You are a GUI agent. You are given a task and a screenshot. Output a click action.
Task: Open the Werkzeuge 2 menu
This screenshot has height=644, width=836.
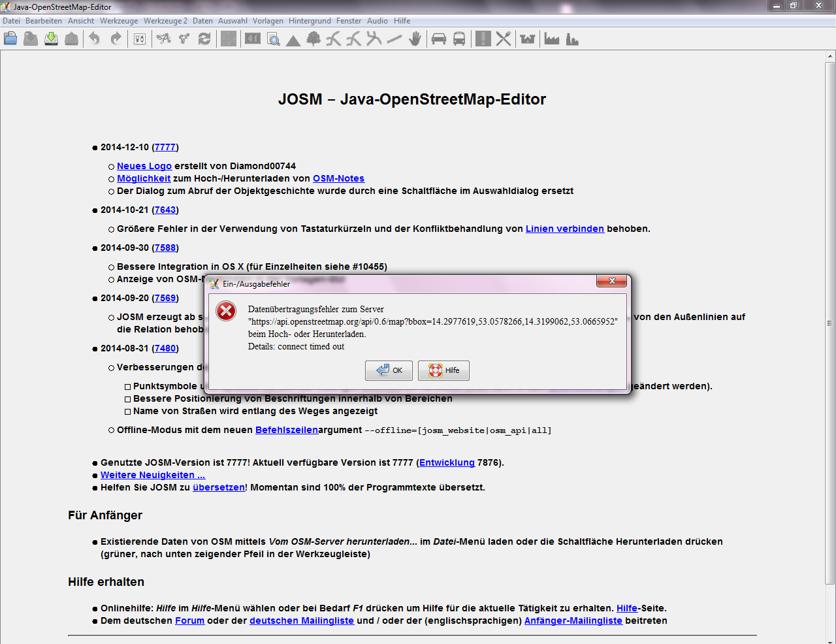pyautogui.click(x=165, y=21)
